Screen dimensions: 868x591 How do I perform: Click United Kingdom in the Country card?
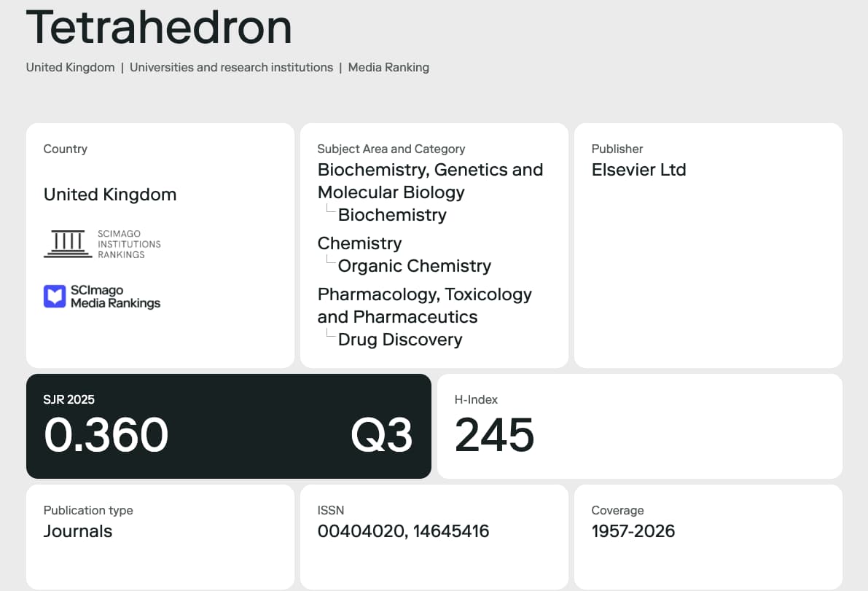[x=110, y=195]
